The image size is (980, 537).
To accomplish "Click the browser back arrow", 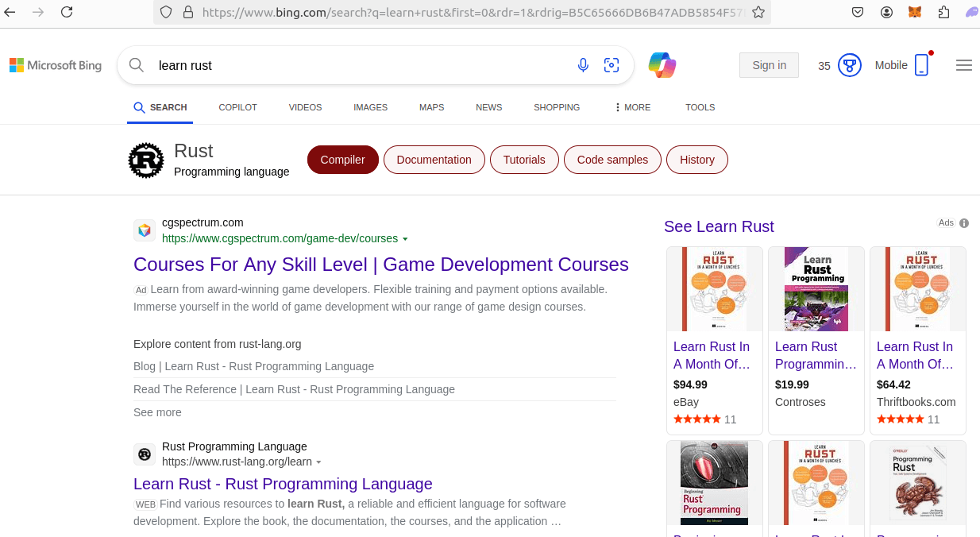I will click(10, 12).
